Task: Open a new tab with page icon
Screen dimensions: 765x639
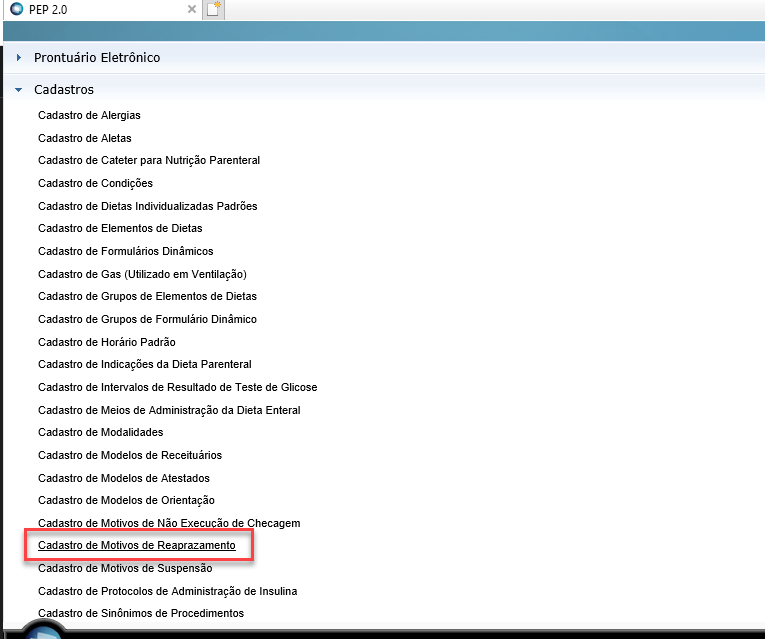Action: 213,9
